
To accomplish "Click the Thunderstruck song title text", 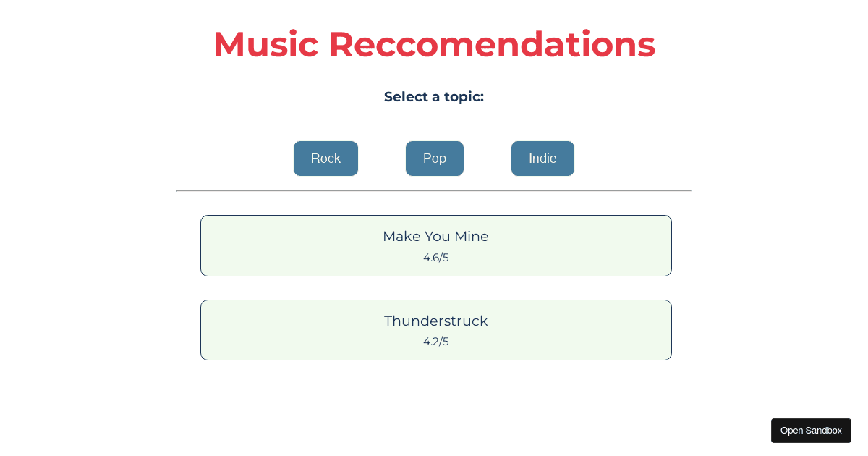I will 435,321.
